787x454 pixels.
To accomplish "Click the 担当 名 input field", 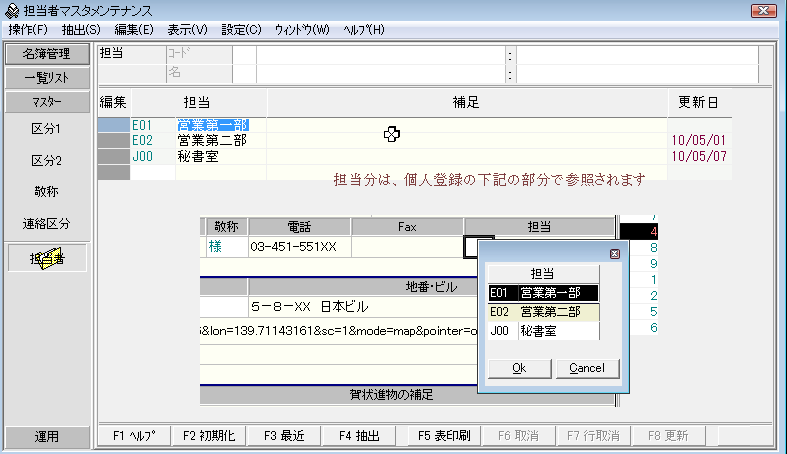I will tap(244, 73).
